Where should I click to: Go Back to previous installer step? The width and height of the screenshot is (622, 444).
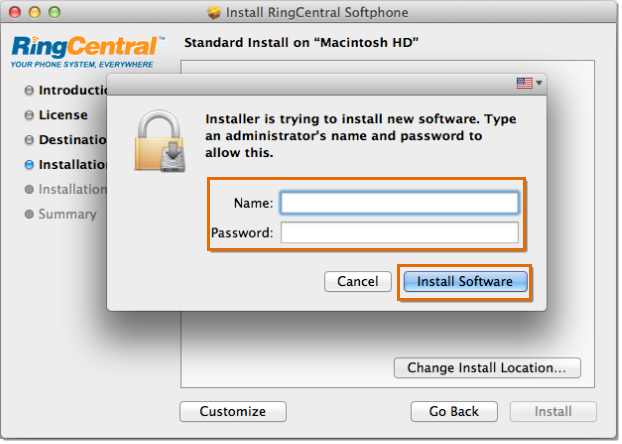pos(454,411)
